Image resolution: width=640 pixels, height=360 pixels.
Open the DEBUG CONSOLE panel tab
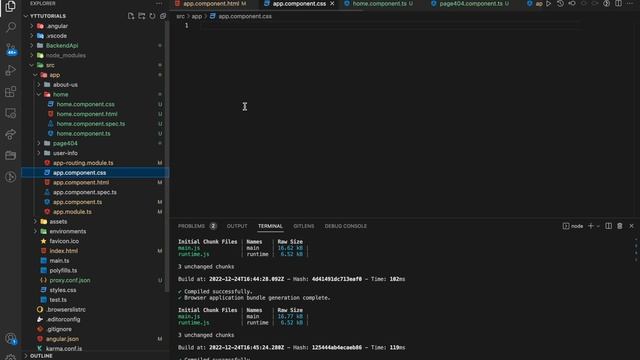tap(346, 226)
